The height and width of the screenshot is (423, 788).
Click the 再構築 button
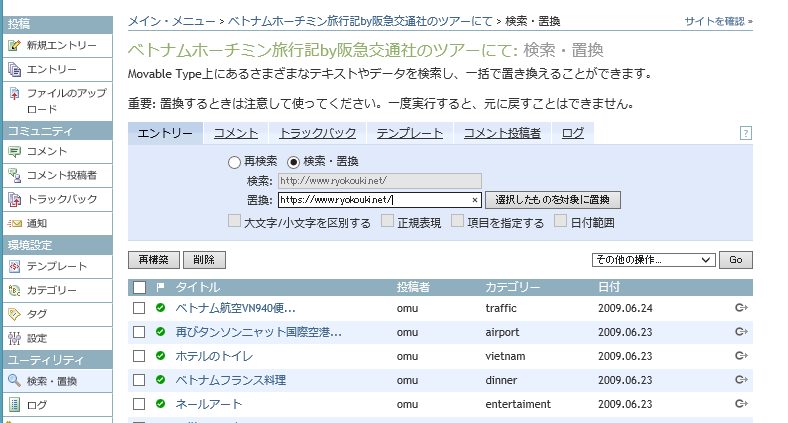(154, 260)
